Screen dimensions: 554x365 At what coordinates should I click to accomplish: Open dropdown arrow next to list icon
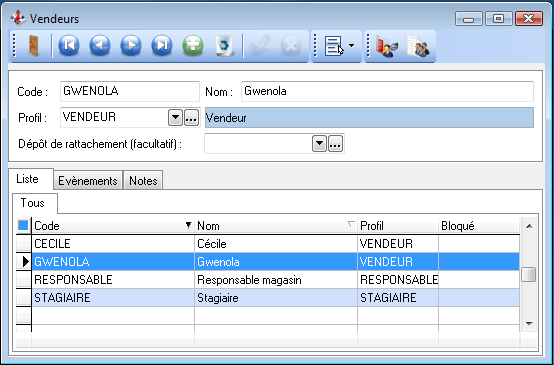click(x=351, y=46)
